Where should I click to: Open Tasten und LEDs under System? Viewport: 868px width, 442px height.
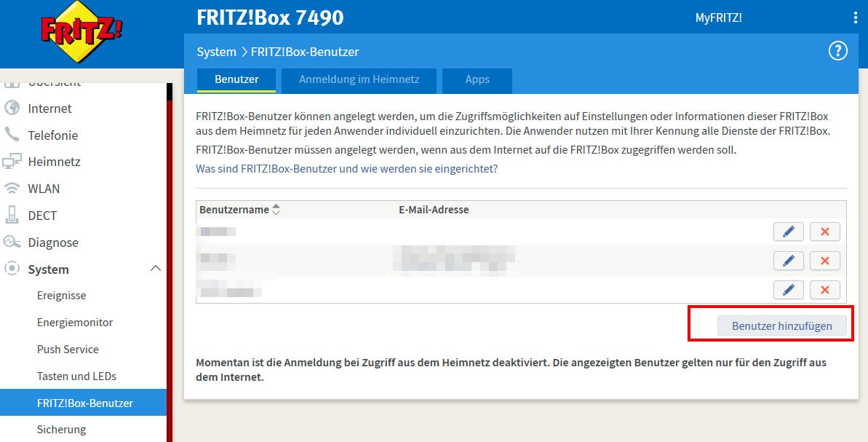pos(76,376)
